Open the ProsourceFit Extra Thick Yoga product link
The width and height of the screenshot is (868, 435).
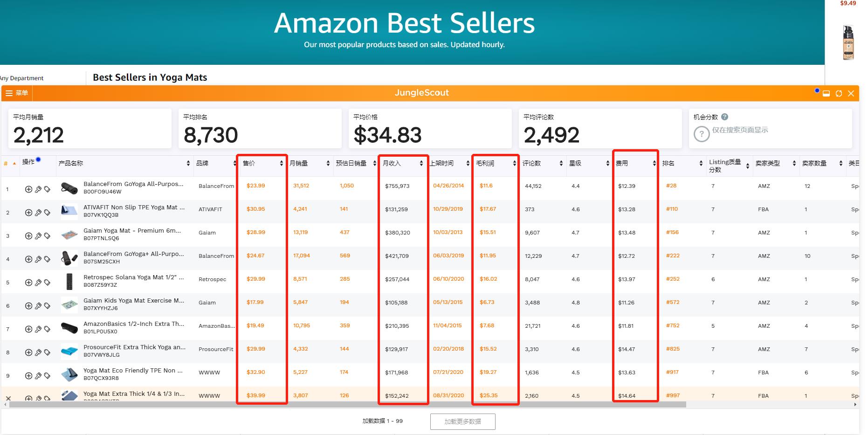click(134, 347)
